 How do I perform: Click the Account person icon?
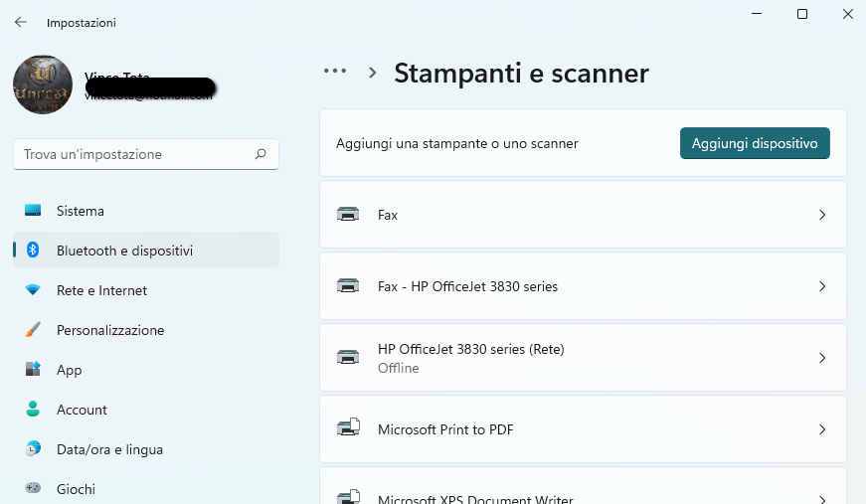click(33, 409)
